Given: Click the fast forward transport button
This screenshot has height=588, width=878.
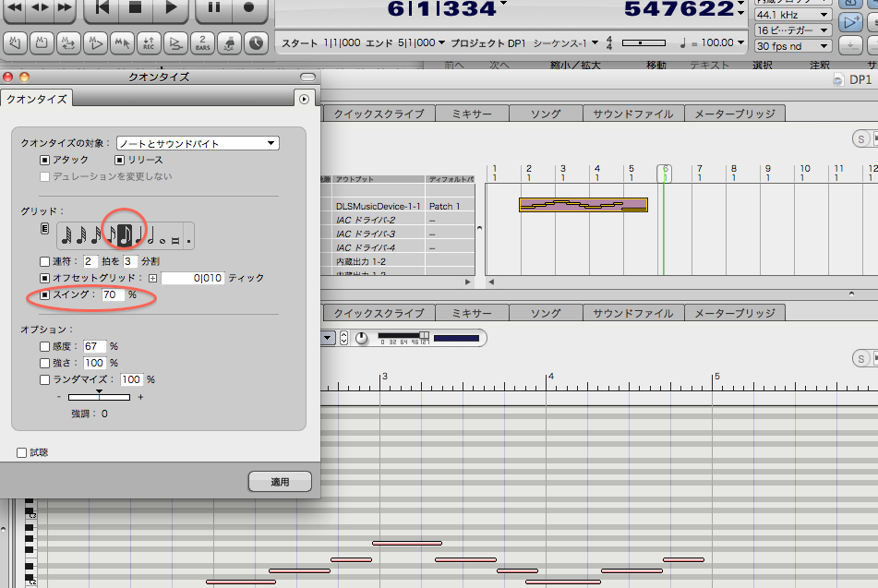Looking at the screenshot, I should tap(65, 7).
